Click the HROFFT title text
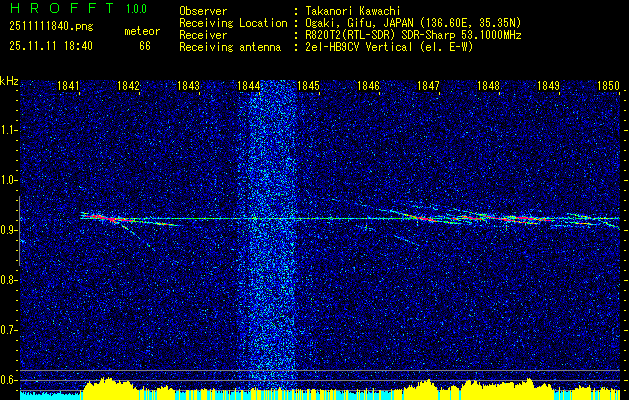 coord(62,8)
